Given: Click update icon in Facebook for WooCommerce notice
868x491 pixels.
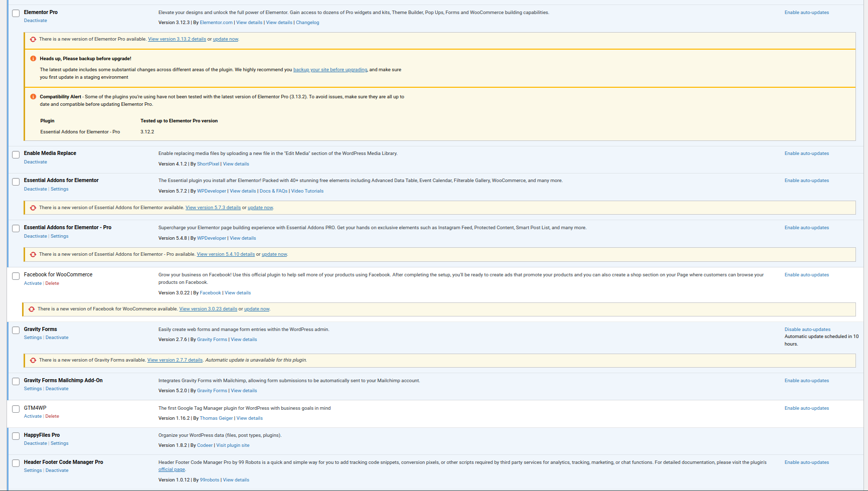Looking at the screenshot, I should (32, 309).
